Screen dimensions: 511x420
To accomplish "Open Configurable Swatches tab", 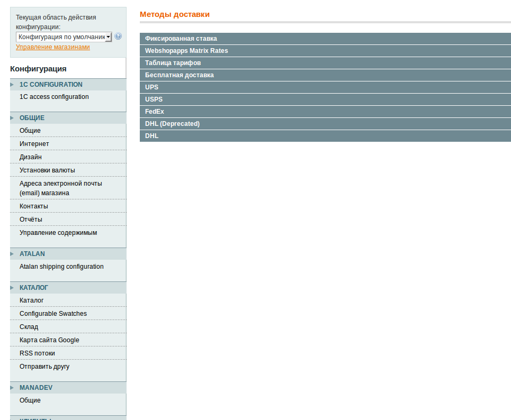I will tap(68, 314).
